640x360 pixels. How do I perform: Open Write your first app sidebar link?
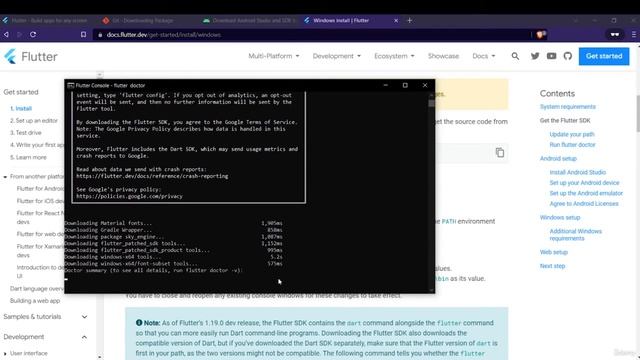[37, 145]
